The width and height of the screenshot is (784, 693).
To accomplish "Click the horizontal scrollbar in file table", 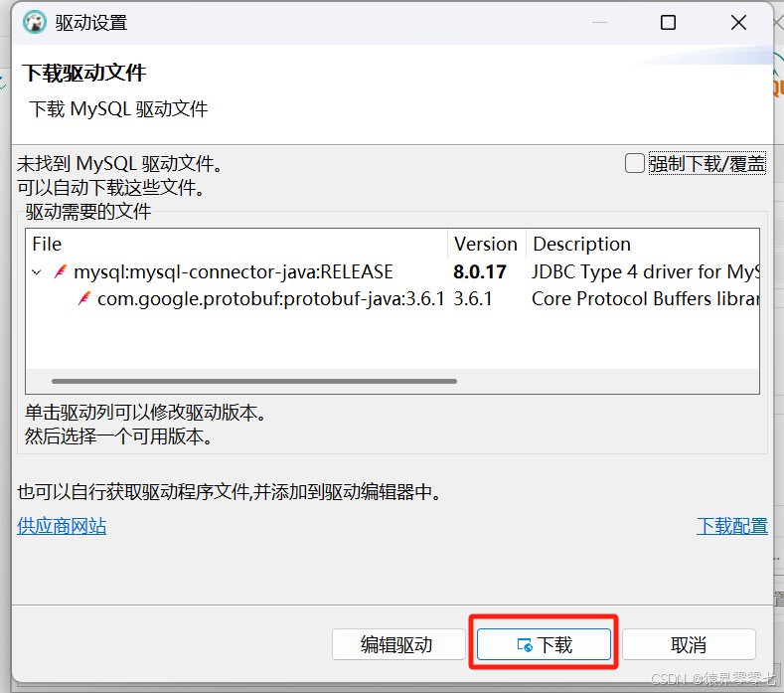I will pos(254,381).
